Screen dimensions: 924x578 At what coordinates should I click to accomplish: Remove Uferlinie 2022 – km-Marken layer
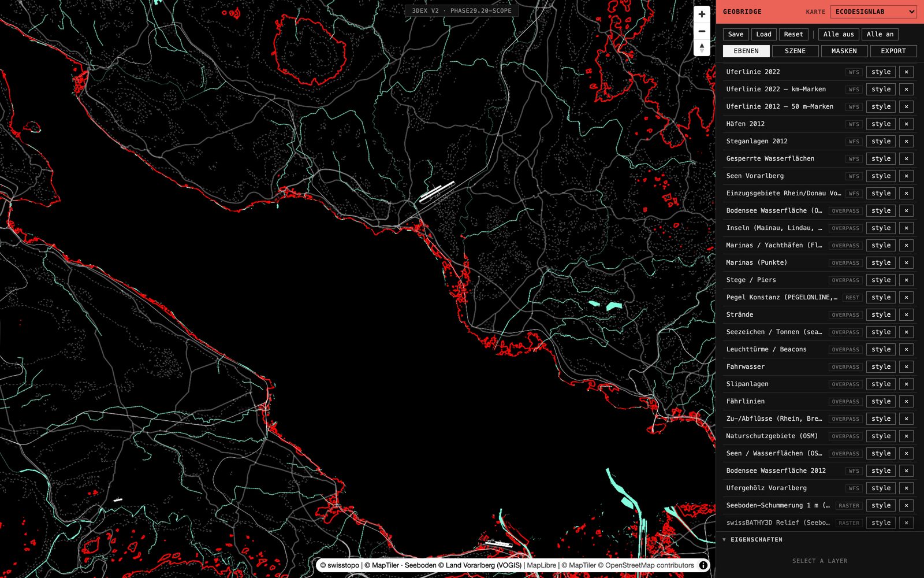[906, 89]
